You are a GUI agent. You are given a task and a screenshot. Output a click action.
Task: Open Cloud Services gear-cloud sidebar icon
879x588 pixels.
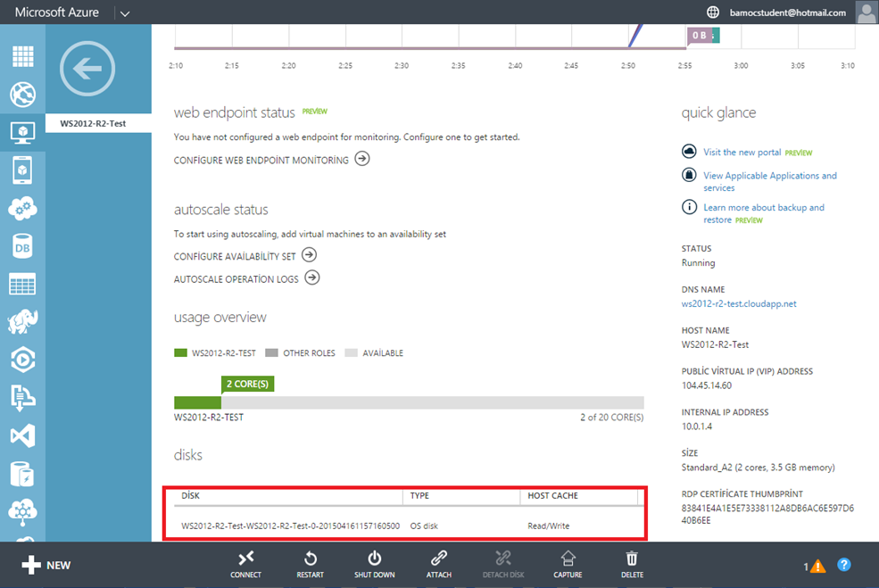pos(22,209)
